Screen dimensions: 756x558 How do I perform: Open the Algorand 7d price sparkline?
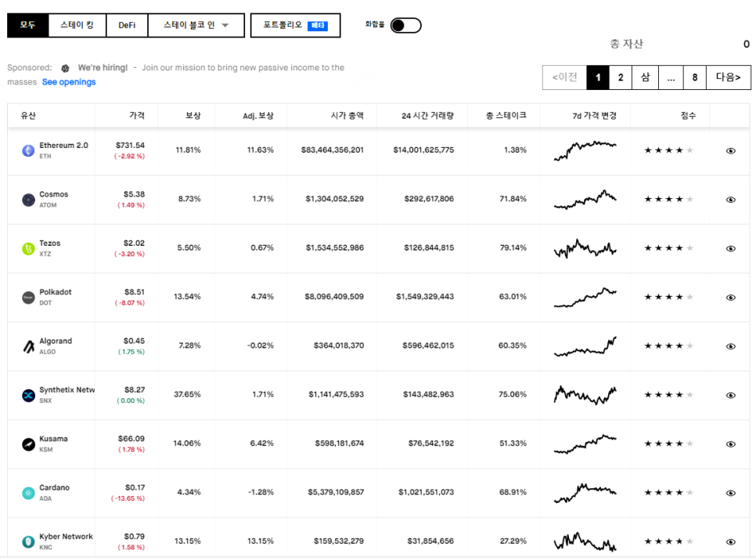[x=585, y=346]
